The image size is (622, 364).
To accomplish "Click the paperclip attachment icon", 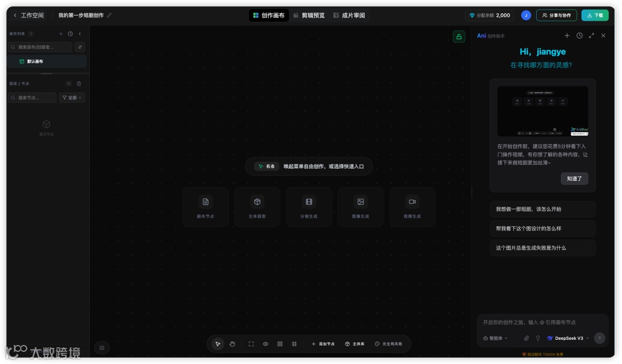I will pyautogui.click(x=526, y=338).
